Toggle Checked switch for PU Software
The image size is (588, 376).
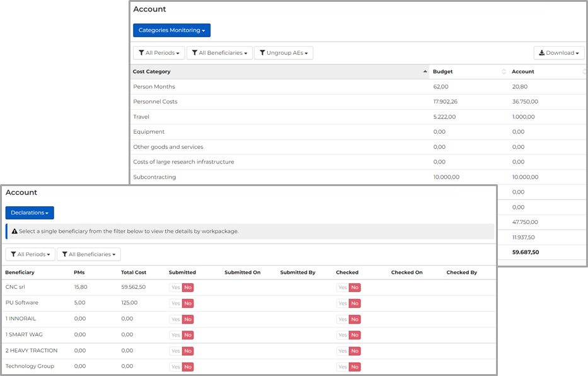pos(348,303)
